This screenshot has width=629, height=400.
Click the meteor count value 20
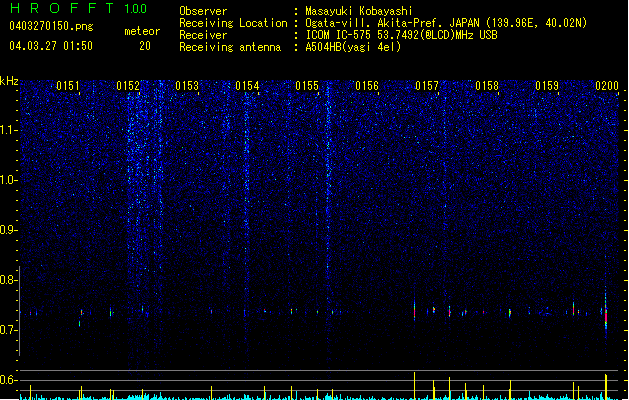(145, 46)
